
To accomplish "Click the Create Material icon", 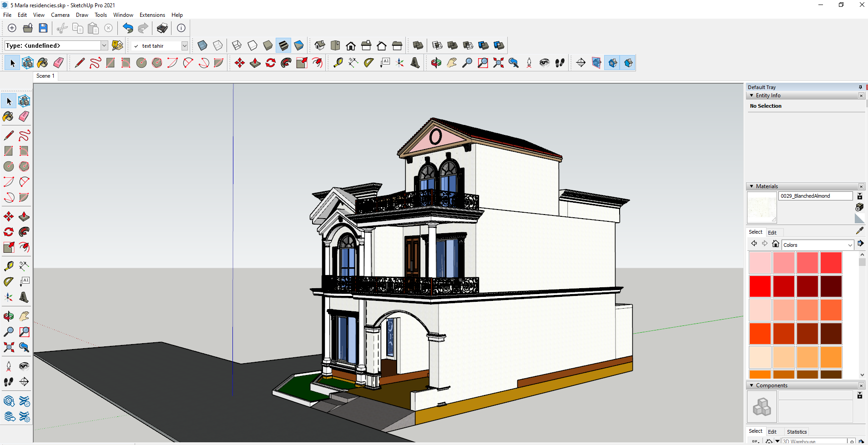I will pos(859,207).
